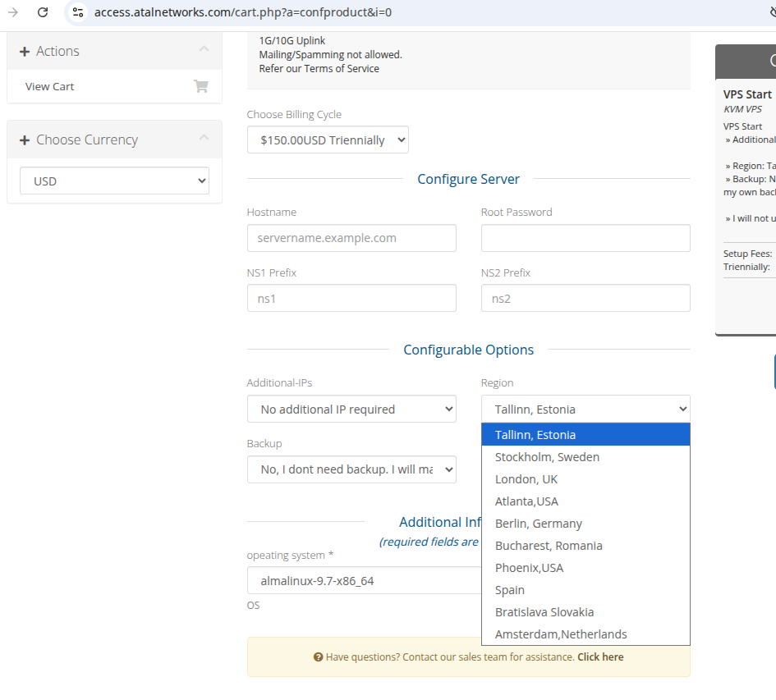Select Amsterdam,Netherlands region option
The height and width of the screenshot is (700, 776).
tap(561, 634)
